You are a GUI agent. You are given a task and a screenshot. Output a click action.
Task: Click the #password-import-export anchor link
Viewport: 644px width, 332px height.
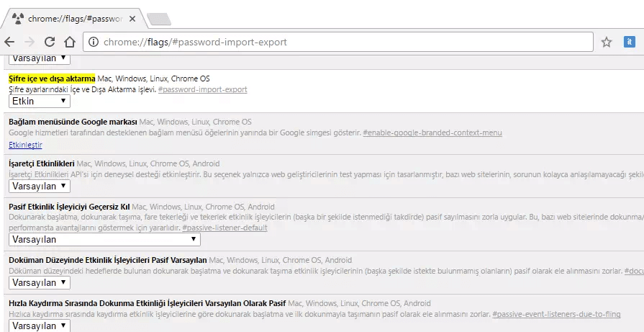tap(202, 89)
